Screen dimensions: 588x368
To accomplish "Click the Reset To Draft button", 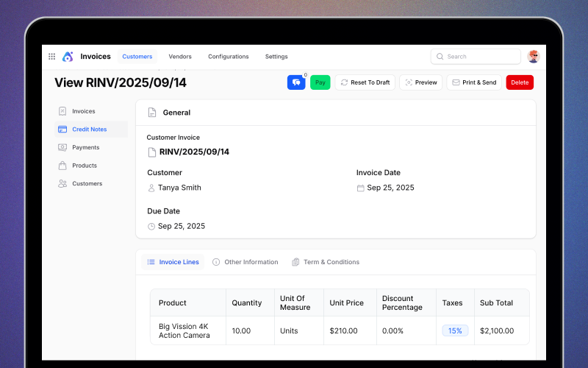I will click(365, 82).
